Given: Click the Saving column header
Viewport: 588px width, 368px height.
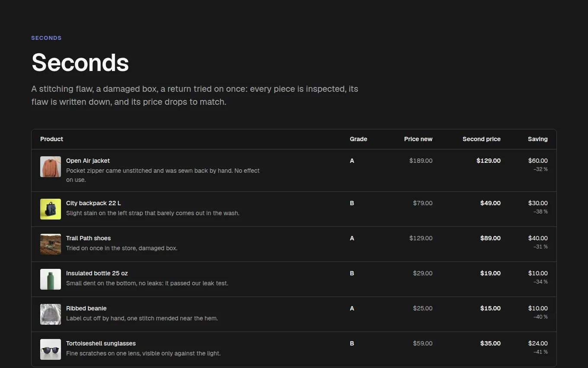Looking at the screenshot, I should click(538, 139).
